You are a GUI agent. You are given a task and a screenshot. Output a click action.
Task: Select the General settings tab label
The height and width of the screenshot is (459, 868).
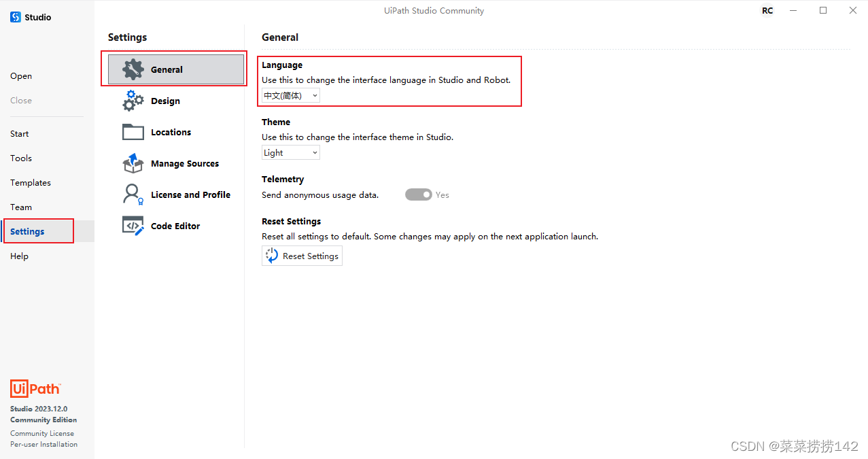coord(167,69)
